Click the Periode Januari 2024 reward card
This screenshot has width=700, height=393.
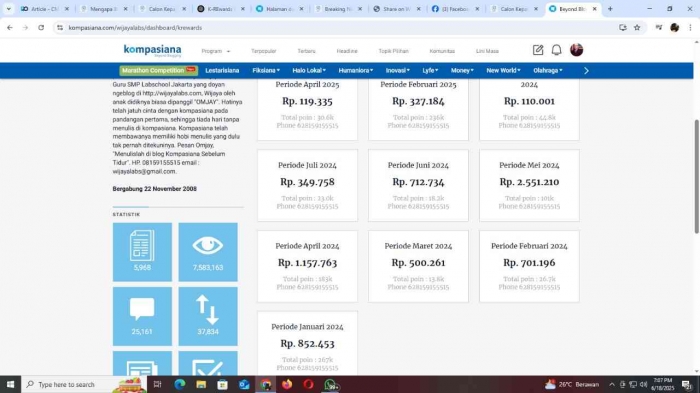[x=307, y=343]
